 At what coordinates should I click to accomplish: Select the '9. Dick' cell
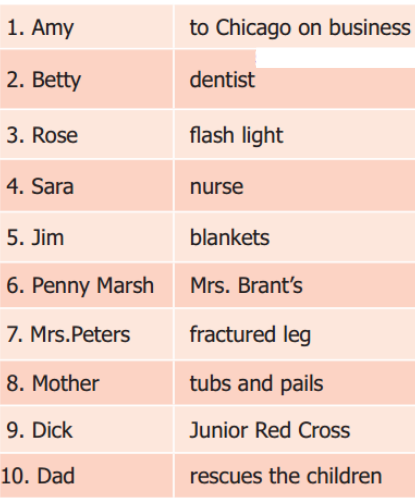point(86,429)
